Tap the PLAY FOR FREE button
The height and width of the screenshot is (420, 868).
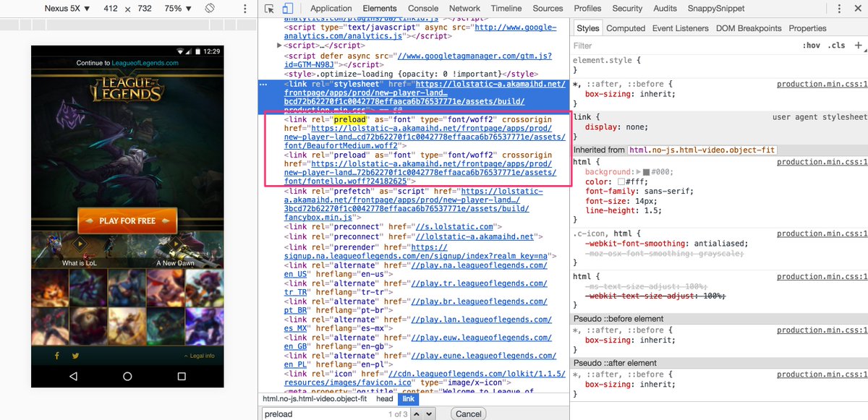pos(127,220)
